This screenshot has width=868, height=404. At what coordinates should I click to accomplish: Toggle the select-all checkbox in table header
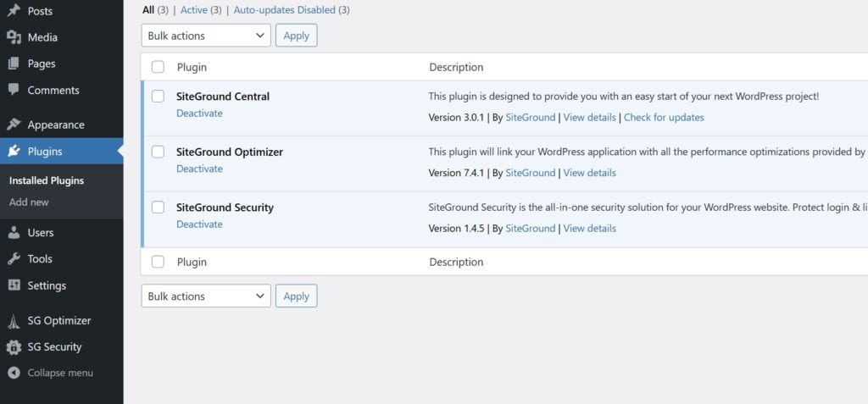click(x=158, y=67)
